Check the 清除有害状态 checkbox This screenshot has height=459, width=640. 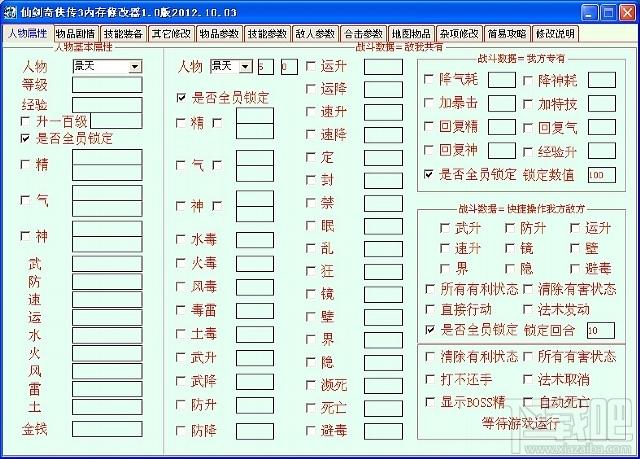point(528,289)
